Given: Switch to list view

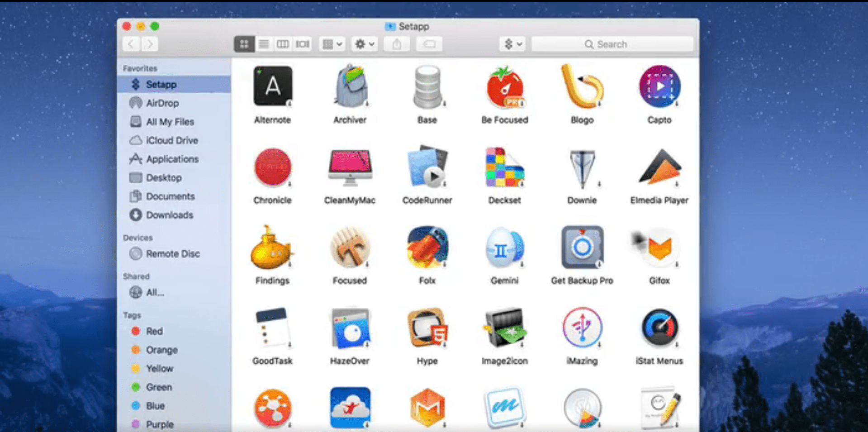Looking at the screenshot, I should coord(264,44).
